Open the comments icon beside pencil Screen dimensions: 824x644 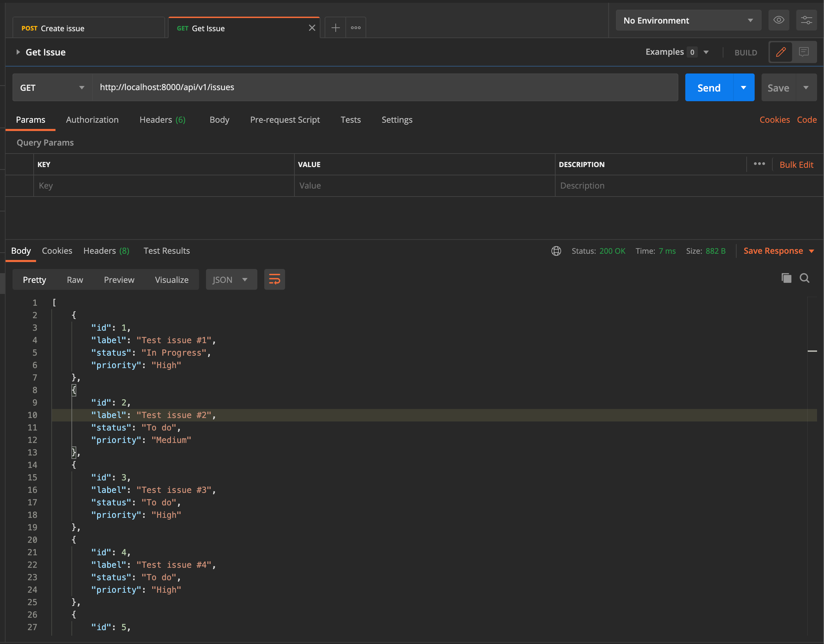804,52
